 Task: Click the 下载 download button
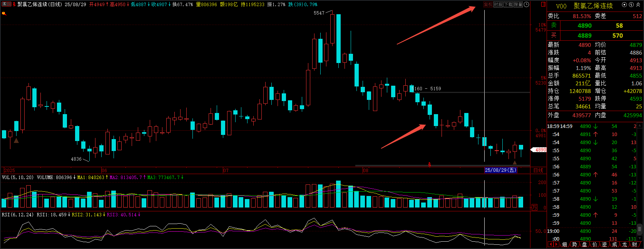tap(508, 5)
